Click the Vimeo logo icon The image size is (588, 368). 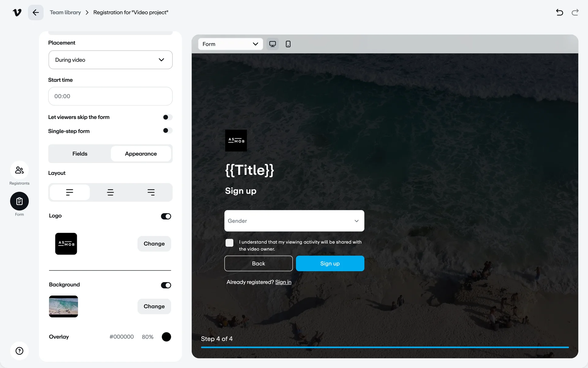(x=17, y=13)
